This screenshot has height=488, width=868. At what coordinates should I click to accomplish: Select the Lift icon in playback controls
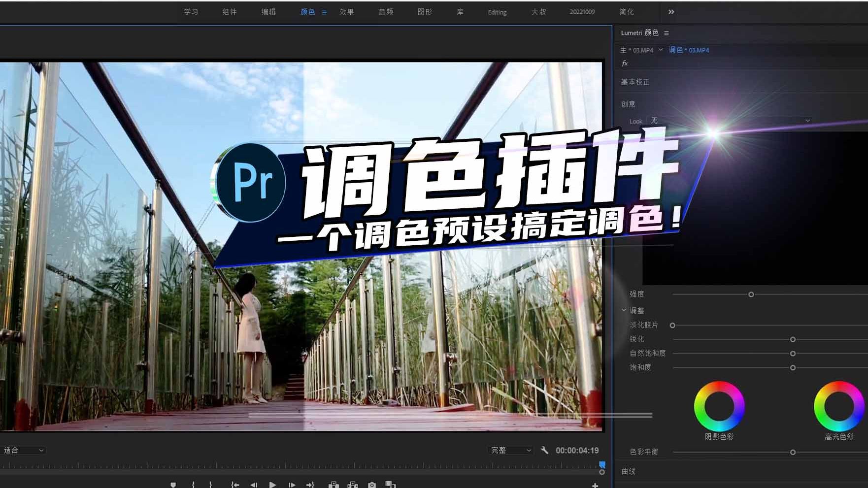point(334,484)
